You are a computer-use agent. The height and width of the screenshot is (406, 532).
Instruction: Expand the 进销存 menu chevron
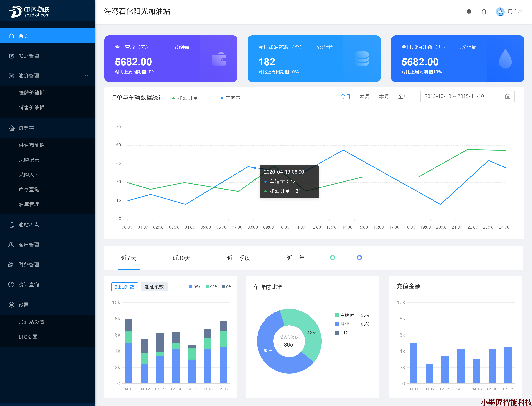click(86, 128)
